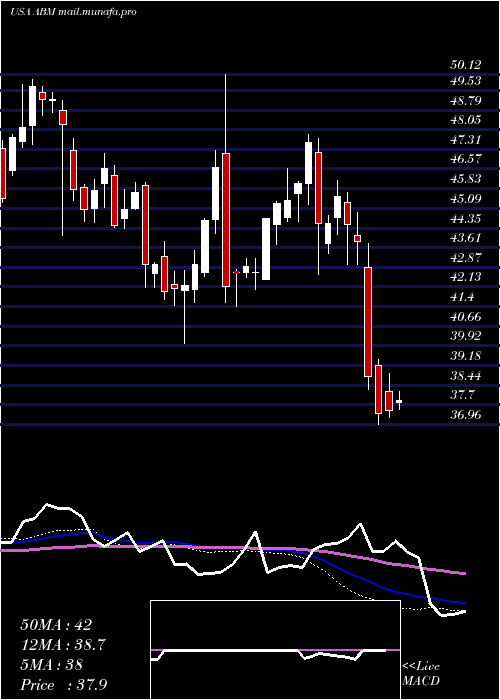This screenshot has width=500, height=700.
Task: Click the 'USA ABM mail.munafa.pro' chart title
Action: click(73, 12)
